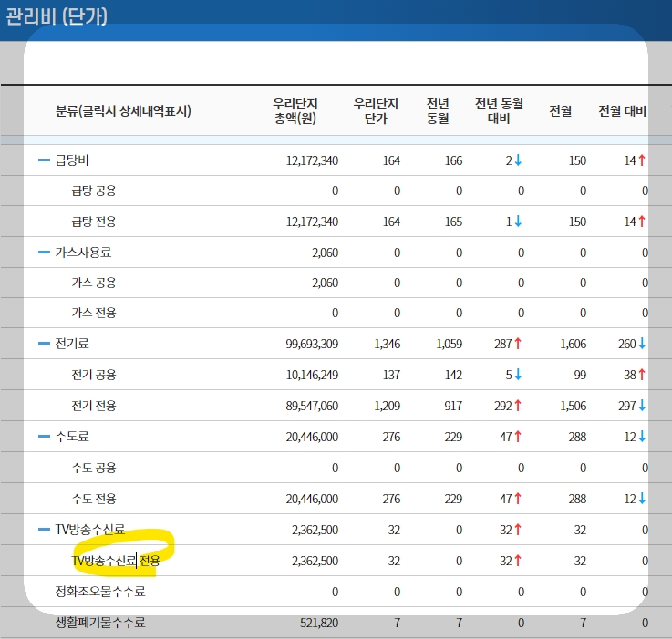Collapse the 수도료 category row
Image resolution: width=672 pixels, height=639 pixels.
44,437
